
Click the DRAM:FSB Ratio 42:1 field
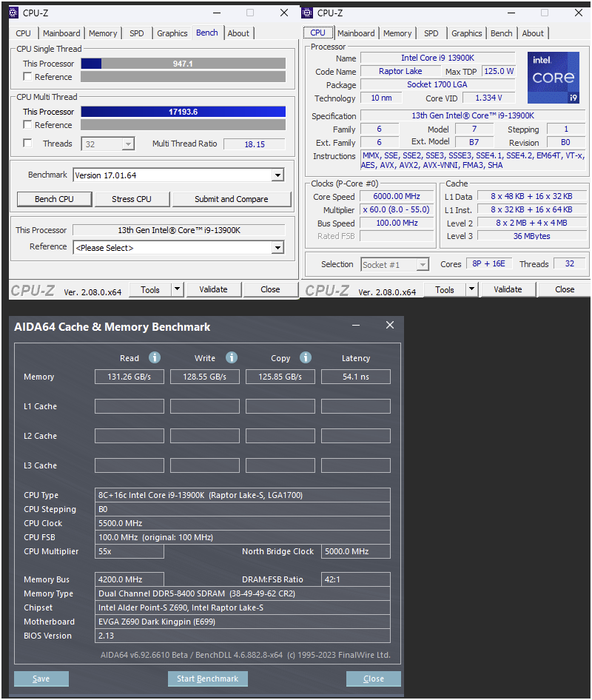[x=356, y=579]
